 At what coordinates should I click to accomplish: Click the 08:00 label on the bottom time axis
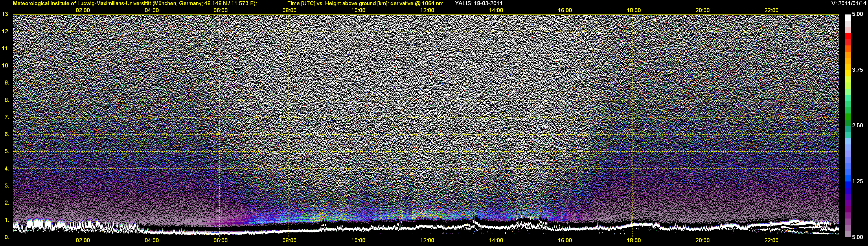(x=289, y=241)
